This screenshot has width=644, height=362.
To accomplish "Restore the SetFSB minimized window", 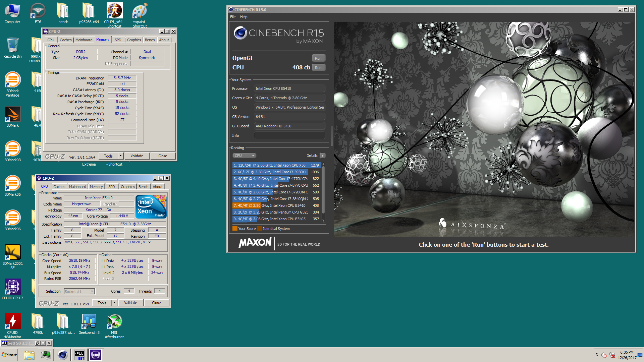I will tap(38, 343).
